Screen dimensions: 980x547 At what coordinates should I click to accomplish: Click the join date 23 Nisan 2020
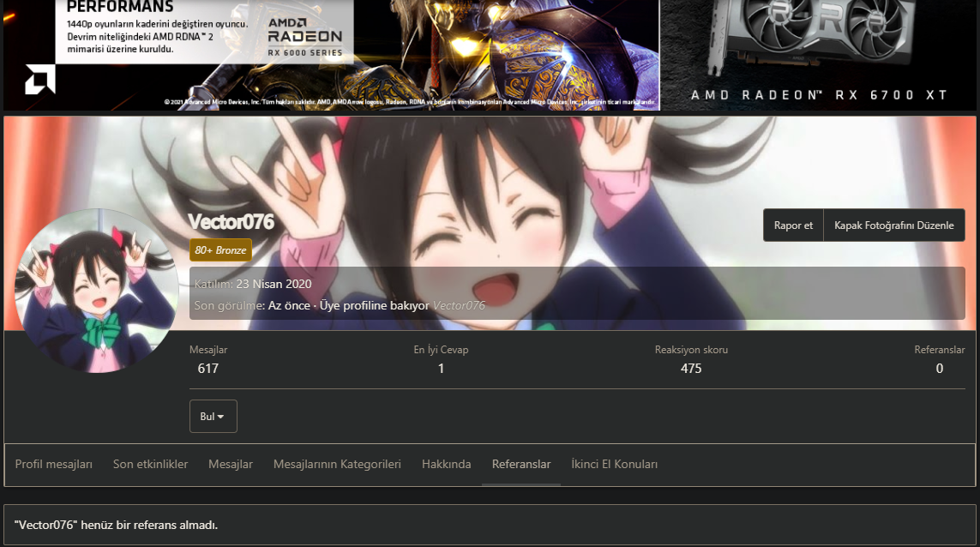coord(274,284)
